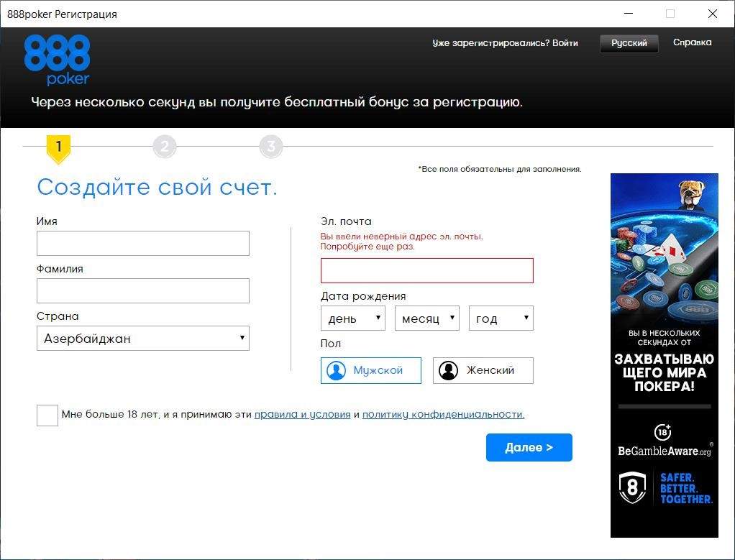
Task: Open the день birth day dropdown
Action: [353, 318]
